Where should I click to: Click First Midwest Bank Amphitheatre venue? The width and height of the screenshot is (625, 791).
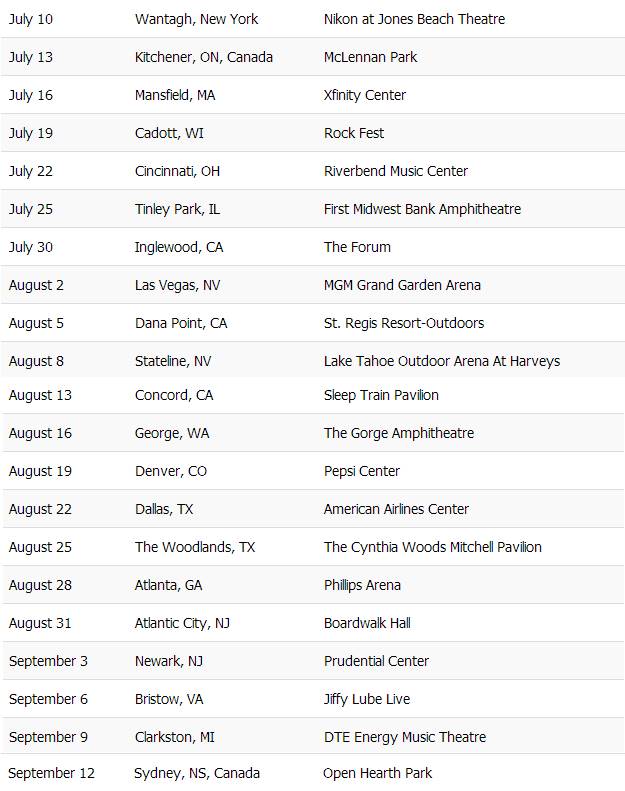tap(422, 209)
